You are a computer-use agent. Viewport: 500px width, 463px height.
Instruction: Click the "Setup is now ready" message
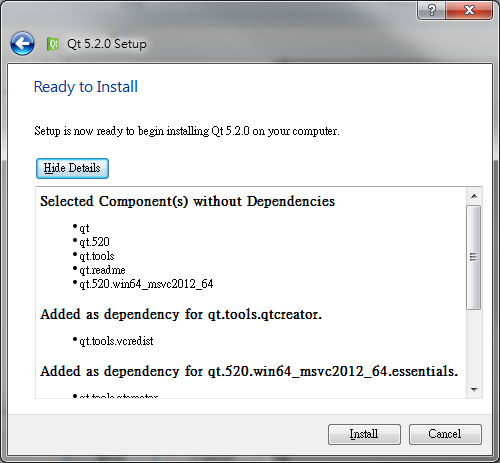[187, 131]
